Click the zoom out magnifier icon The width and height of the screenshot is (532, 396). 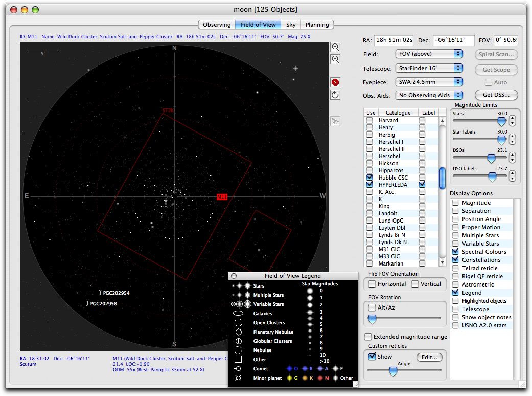[335, 59]
